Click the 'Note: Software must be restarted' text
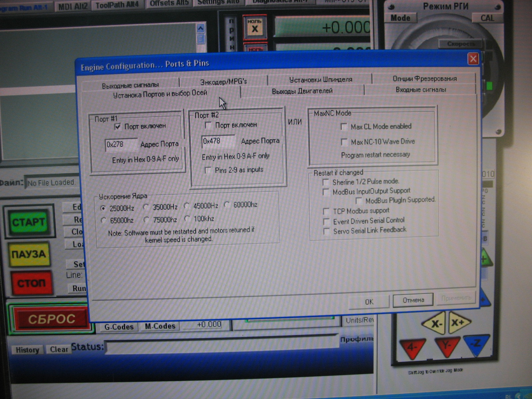Viewport: 532px width, 399px height. pos(181,235)
